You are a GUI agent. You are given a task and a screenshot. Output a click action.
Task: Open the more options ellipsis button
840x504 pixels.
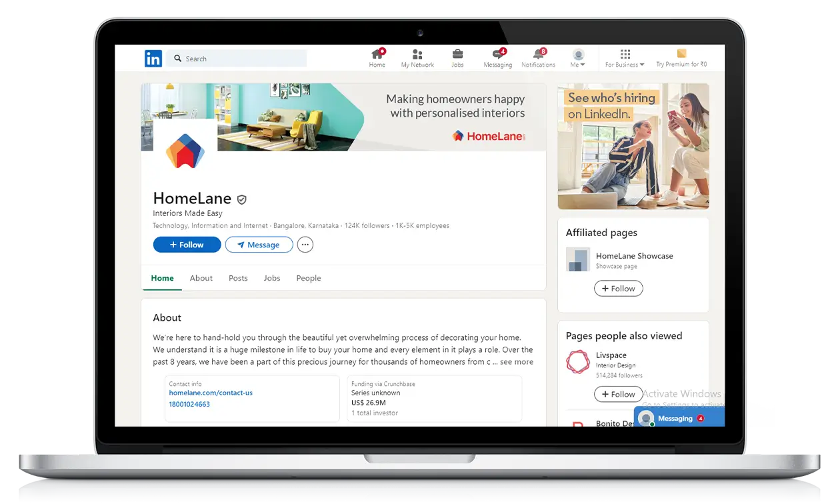[x=305, y=245]
